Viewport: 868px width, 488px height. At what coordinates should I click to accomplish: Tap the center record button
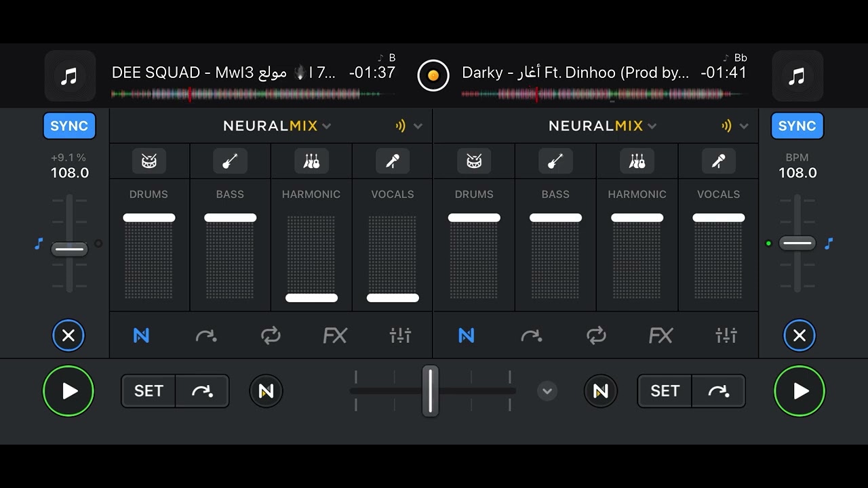tap(433, 75)
